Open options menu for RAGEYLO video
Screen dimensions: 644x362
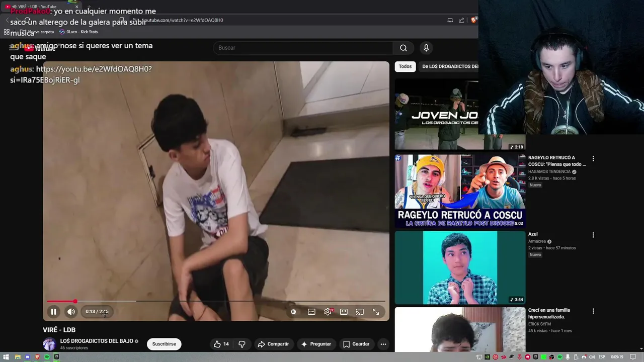(x=593, y=158)
